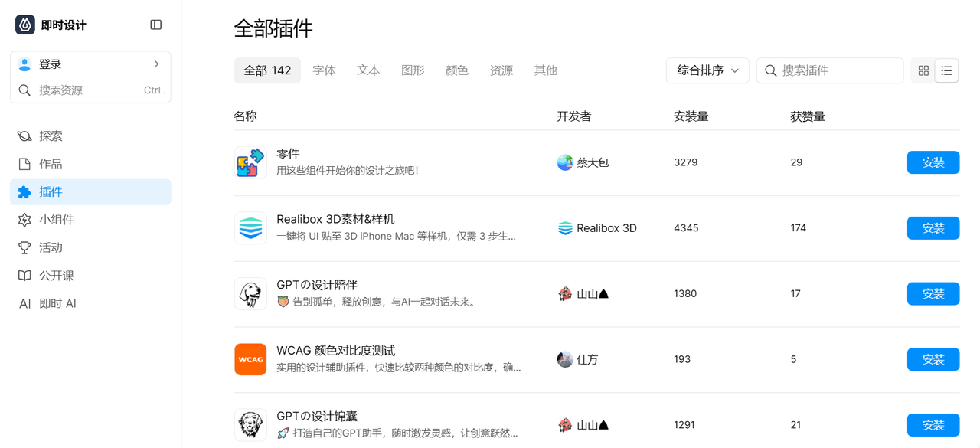This screenshot has width=980, height=448.
Task: Select the 全部 142 tab
Action: coord(267,70)
